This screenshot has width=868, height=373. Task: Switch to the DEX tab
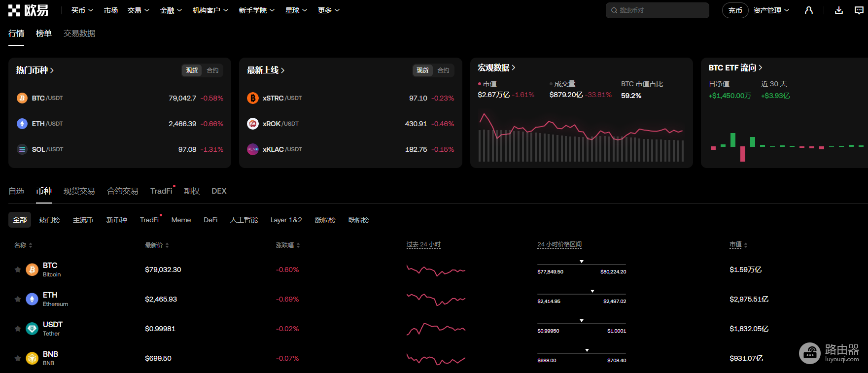(x=219, y=191)
